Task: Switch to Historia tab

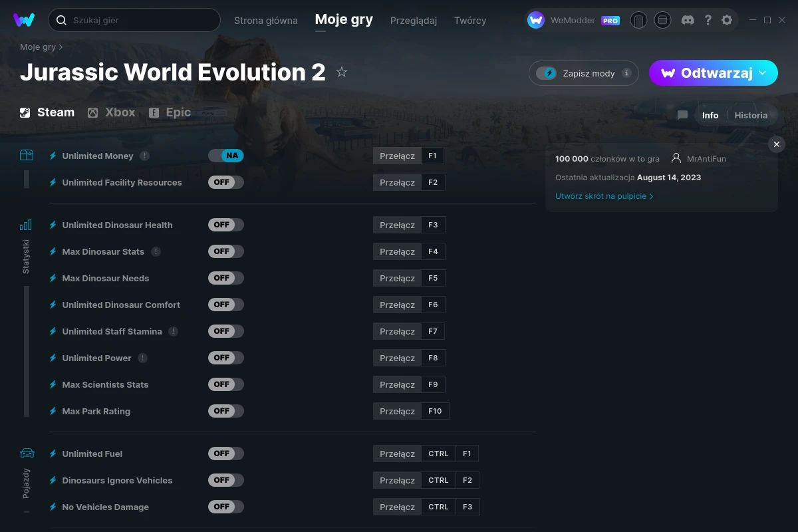Action: [751, 115]
